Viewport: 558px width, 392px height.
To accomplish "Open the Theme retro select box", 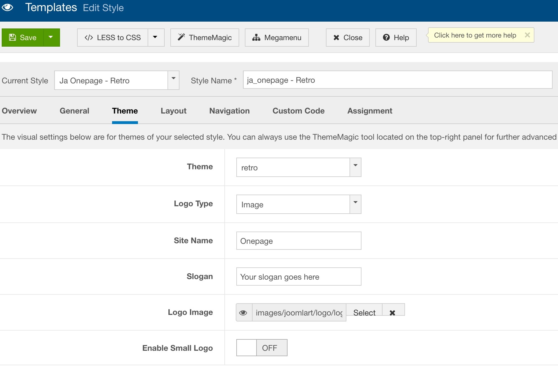I will 298,167.
